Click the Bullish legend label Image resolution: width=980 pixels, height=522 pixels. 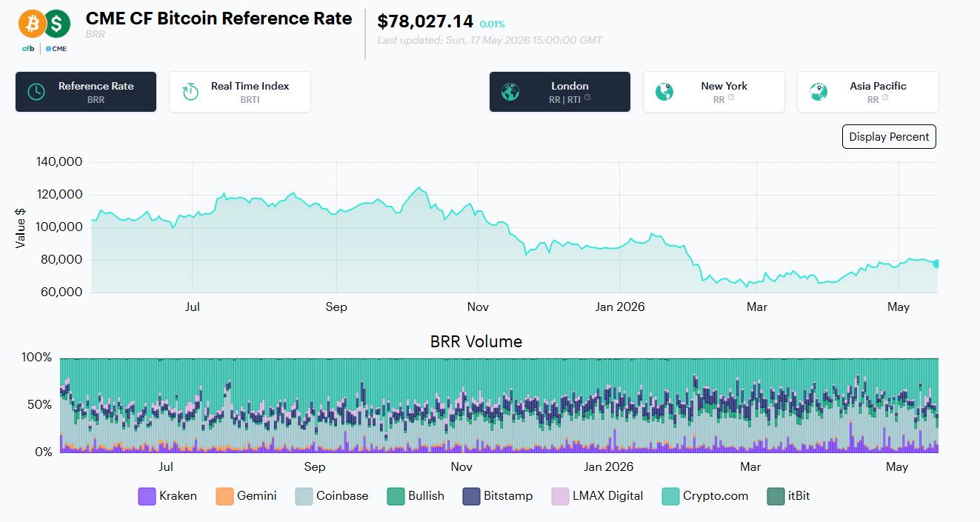pyautogui.click(x=427, y=496)
